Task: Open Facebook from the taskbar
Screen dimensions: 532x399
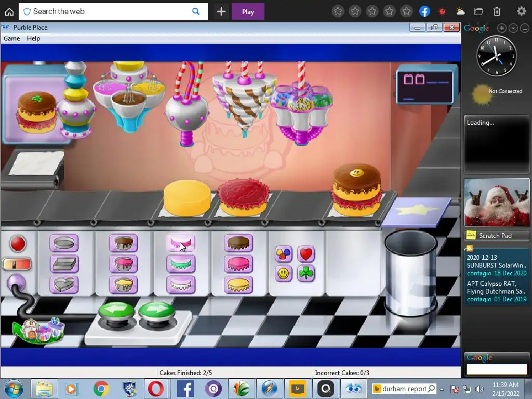Action: pyautogui.click(x=185, y=389)
